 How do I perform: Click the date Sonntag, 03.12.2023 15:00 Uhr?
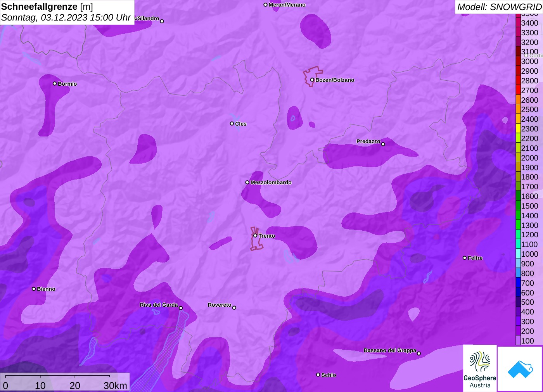point(66,17)
